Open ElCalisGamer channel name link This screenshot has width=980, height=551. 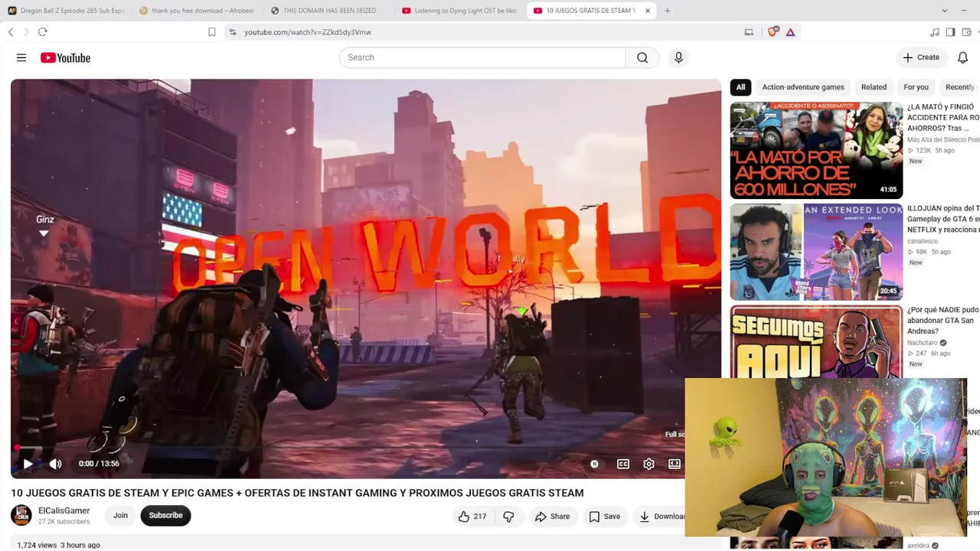pos(64,510)
